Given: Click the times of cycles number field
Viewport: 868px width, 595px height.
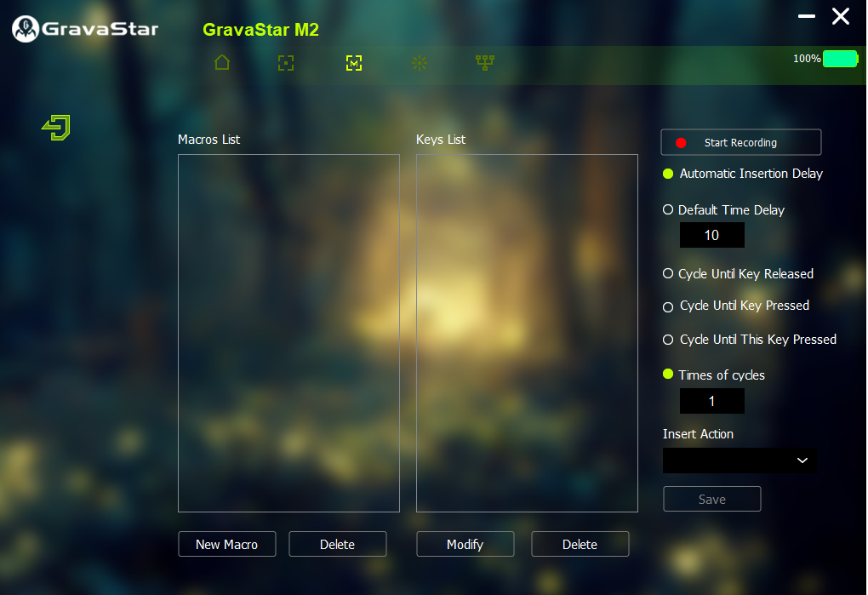Looking at the screenshot, I should pyautogui.click(x=711, y=401).
